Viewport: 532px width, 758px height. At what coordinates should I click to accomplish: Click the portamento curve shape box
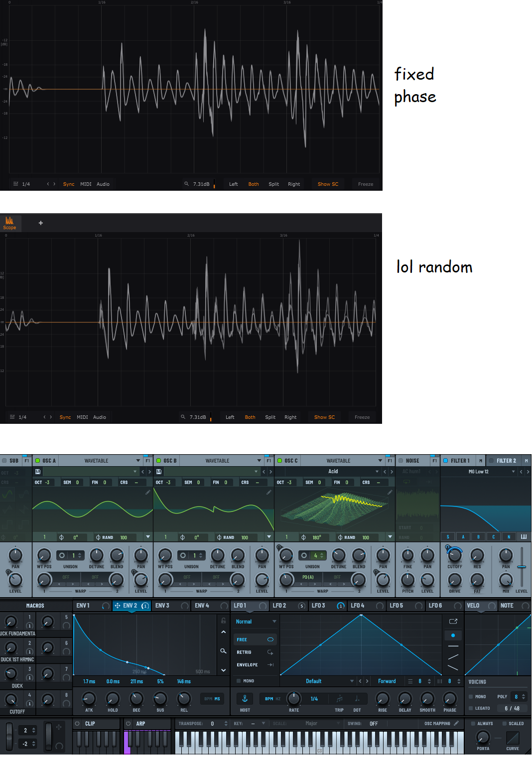tap(513, 738)
